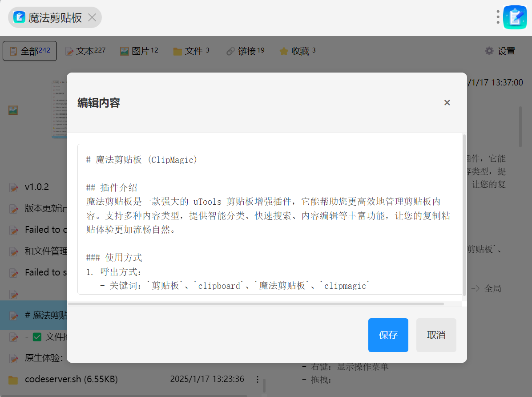The height and width of the screenshot is (397, 532).
Task: Click the dialog's horizontal scrollbar
Action: click(256, 304)
